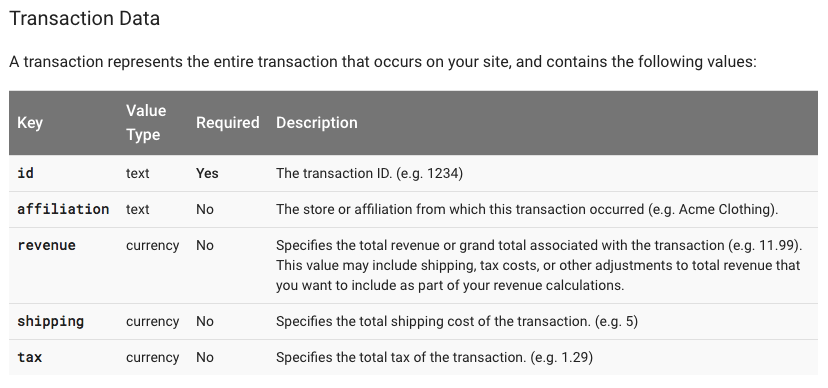Click the total shipping cost description
The height and width of the screenshot is (388, 828).
coord(457,321)
